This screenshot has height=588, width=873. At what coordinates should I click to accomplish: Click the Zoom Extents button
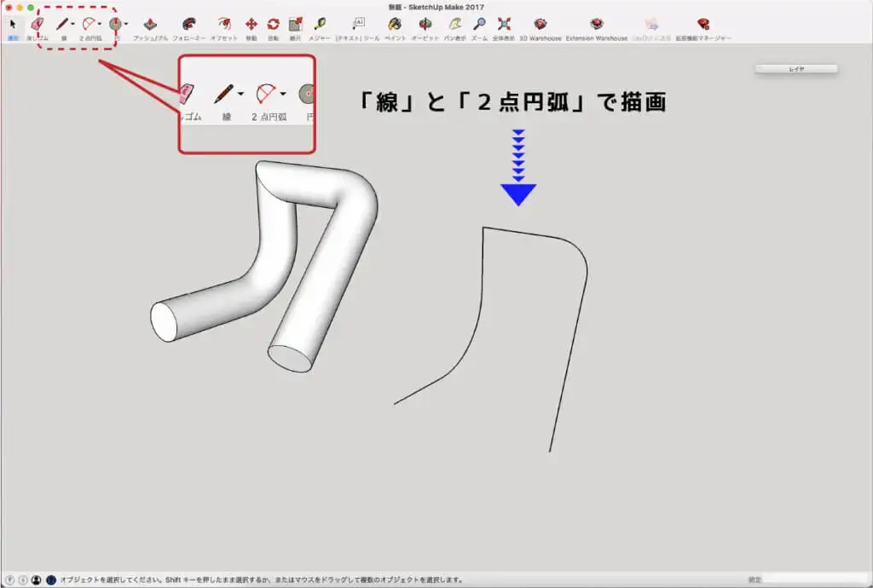point(504,25)
